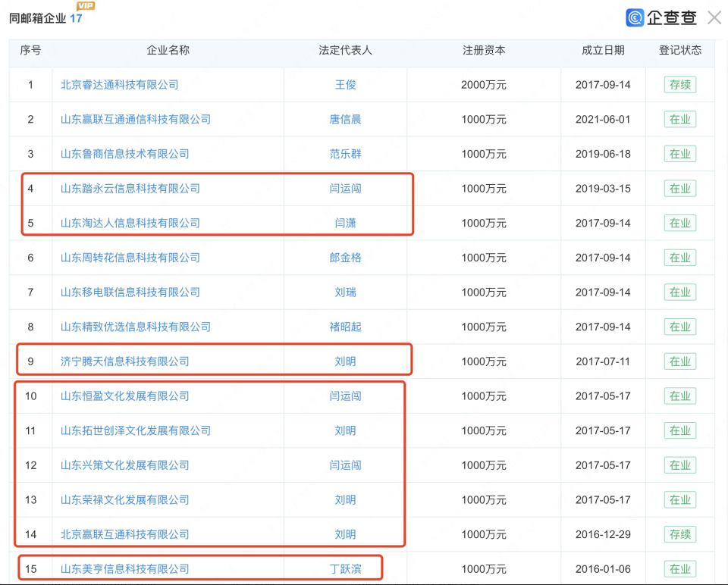Screen dimensions: 728x585
Task: Click legal representative 褚昭起
Action: coord(346,327)
